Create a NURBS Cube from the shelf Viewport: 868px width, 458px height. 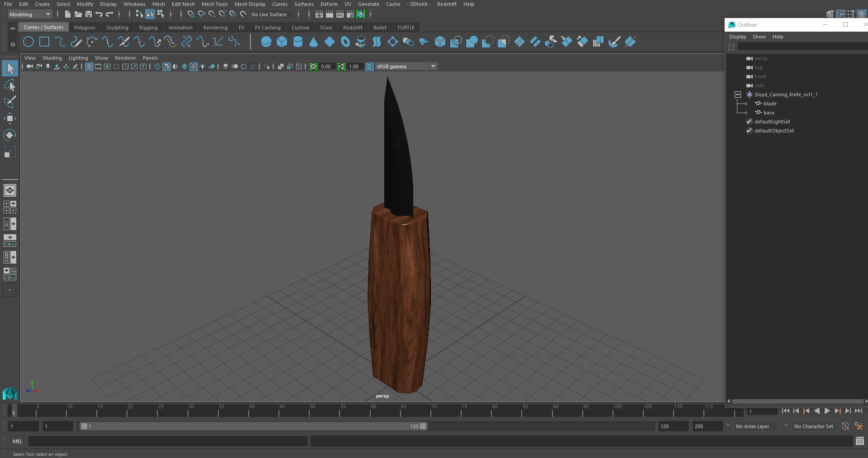[x=282, y=42]
